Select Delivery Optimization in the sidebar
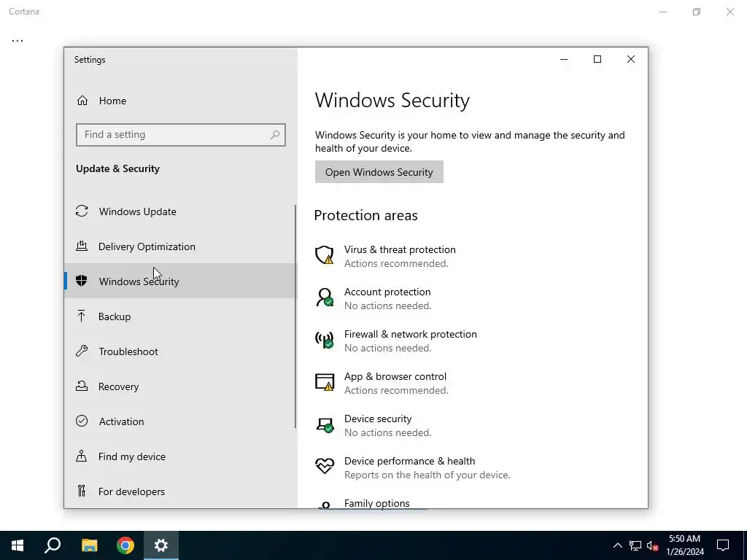The width and height of the screenshot is (747, 560). coord(180,246)
